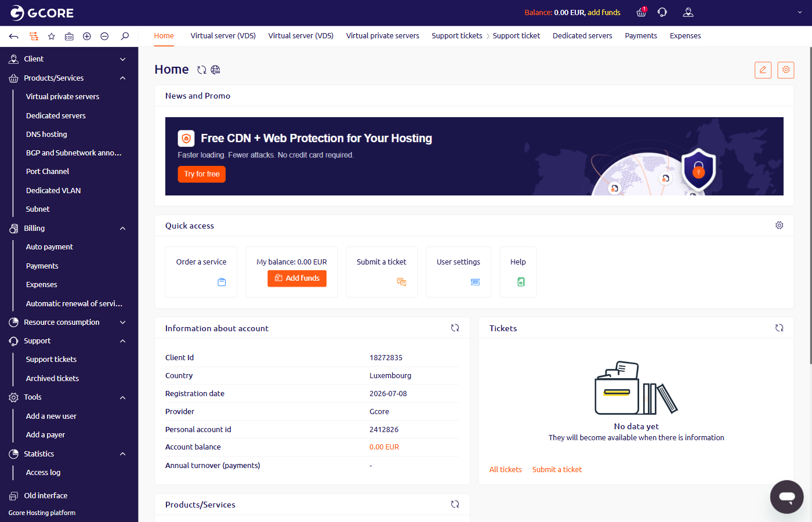Collapse sidebar using the back arrow icon

coord(14,36)
